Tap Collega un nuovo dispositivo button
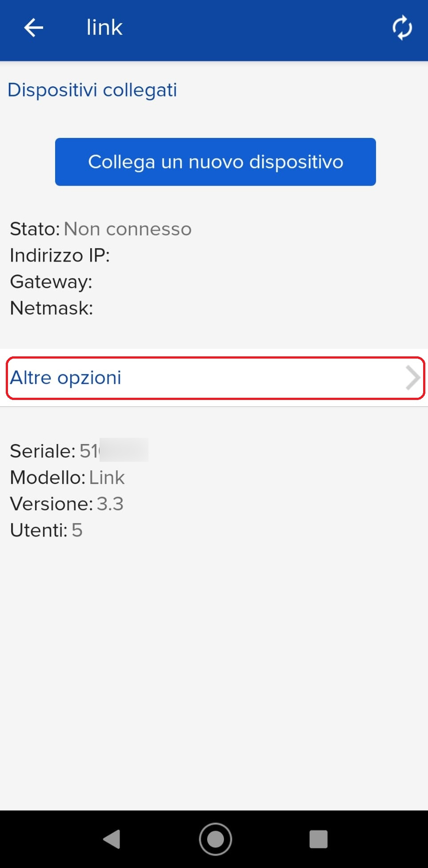 click(x=215, y=162)
